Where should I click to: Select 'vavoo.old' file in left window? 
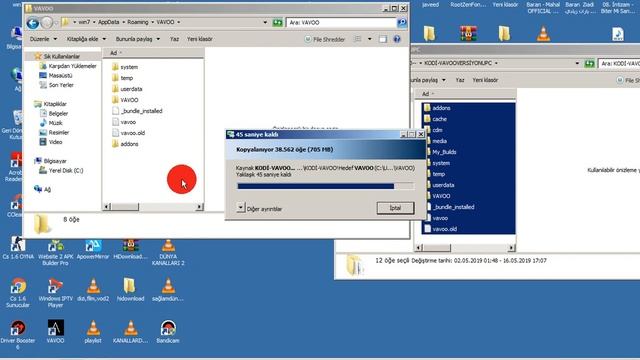click(x=128, y=133)
